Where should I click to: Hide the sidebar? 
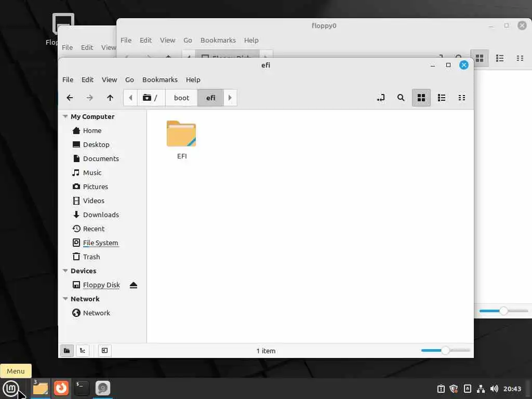coord(104,351)
